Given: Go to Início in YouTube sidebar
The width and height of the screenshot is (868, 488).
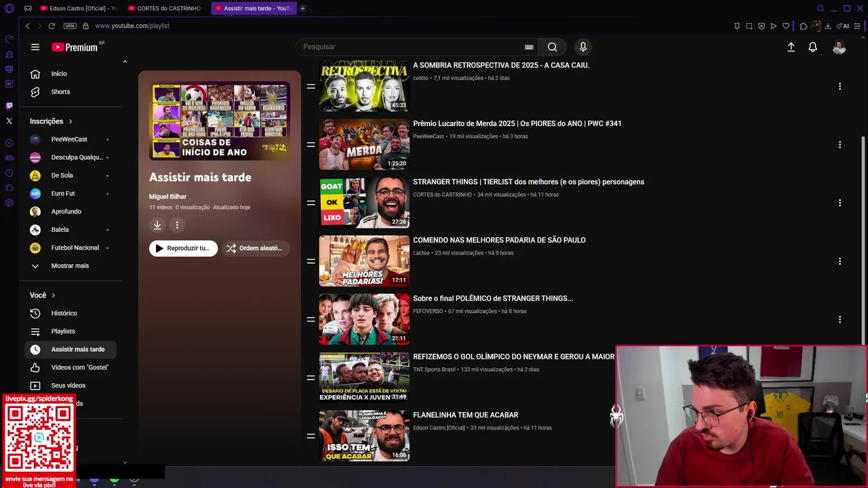Looking at the screenshot, I should pos(71,73).
